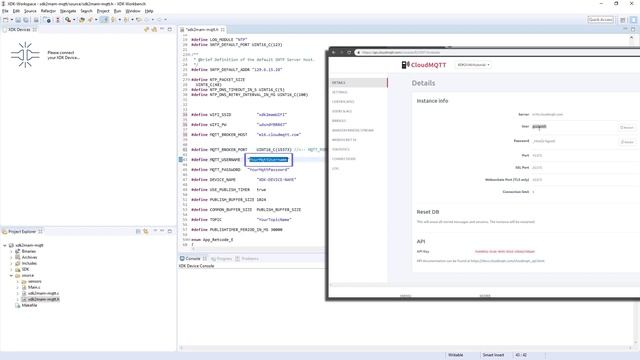Open the Window menu
Image resolution: width=640 pixels, height=360 pixels.
(x=133, y=11)
